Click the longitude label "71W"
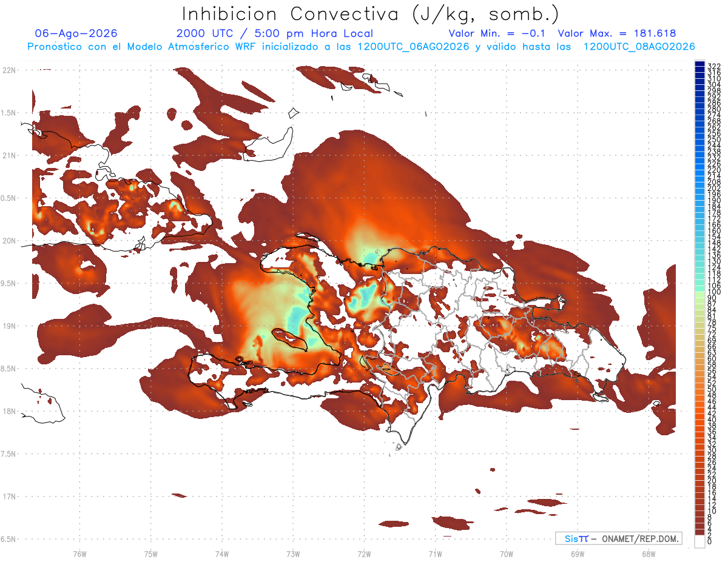 (x=435, y=554)
